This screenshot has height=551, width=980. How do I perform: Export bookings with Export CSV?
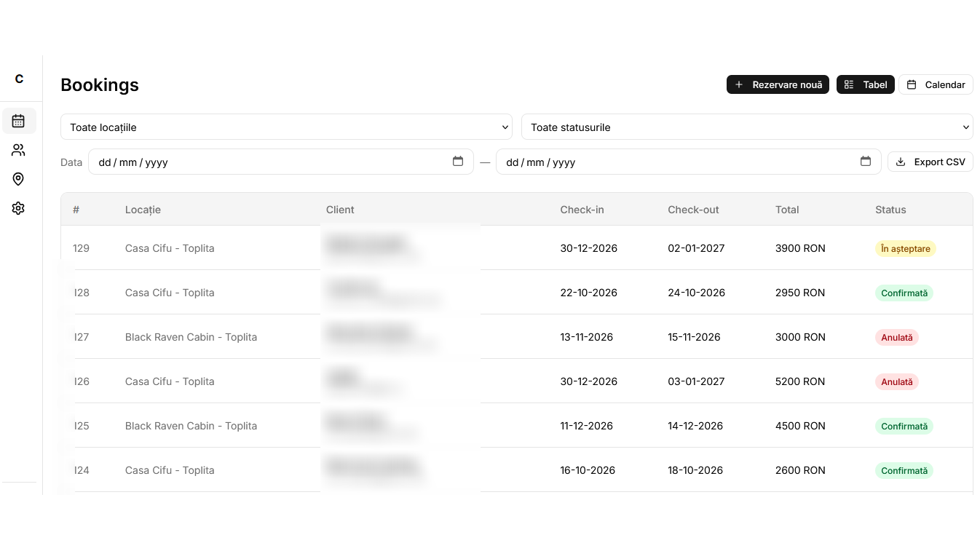(930, 162)
